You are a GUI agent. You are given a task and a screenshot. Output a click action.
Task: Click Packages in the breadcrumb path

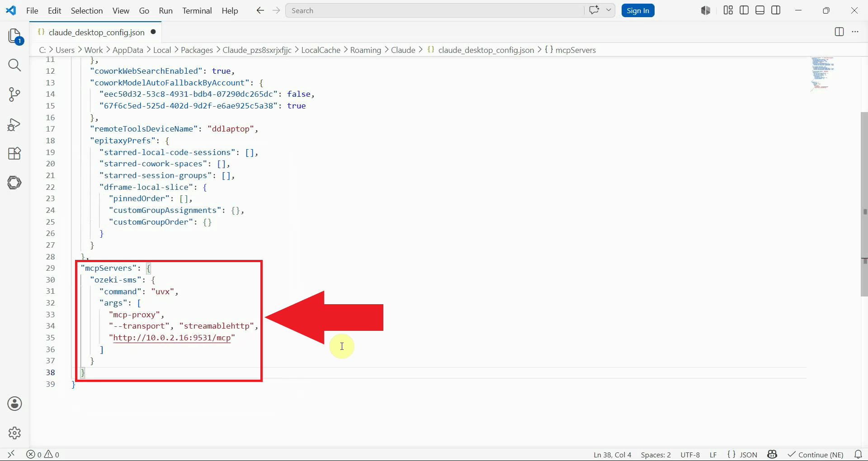(197, 50)
